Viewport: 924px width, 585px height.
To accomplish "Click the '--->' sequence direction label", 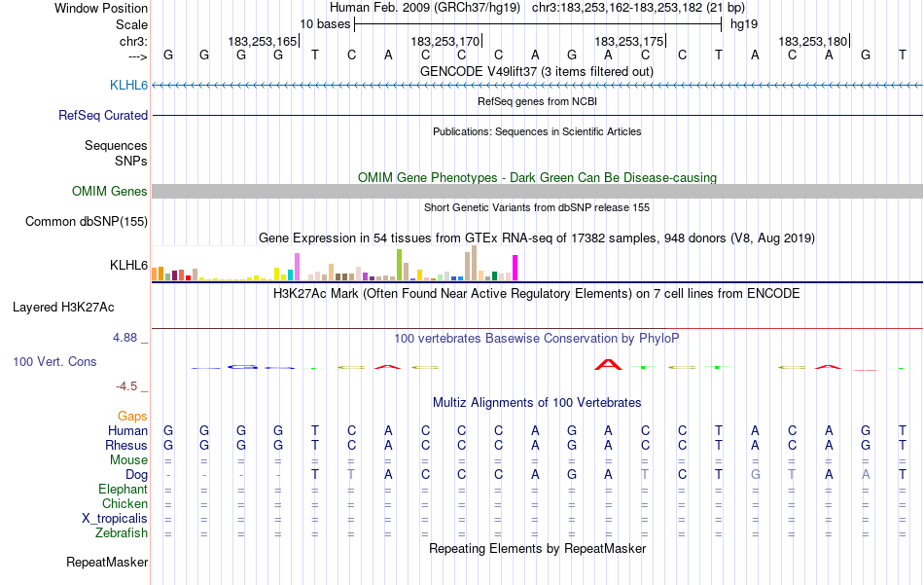I will [137, 56].
